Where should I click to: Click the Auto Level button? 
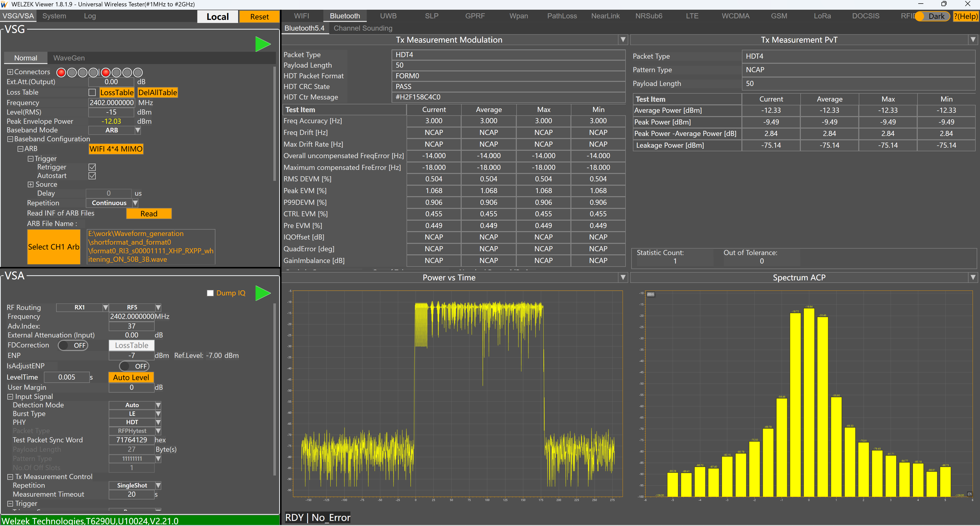[x=131, y=377]
